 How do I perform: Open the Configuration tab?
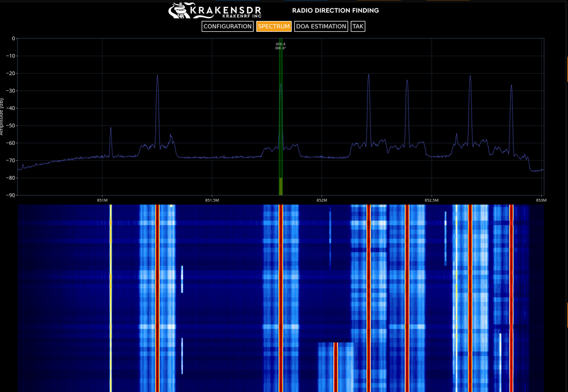click(x=227, y=26)
